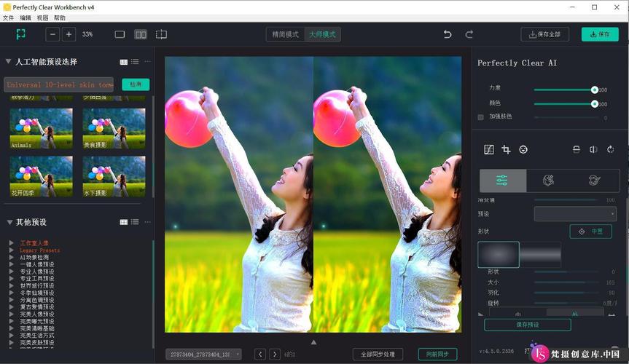
Task: Open the face smiley tool
Action: click(523, 149)
